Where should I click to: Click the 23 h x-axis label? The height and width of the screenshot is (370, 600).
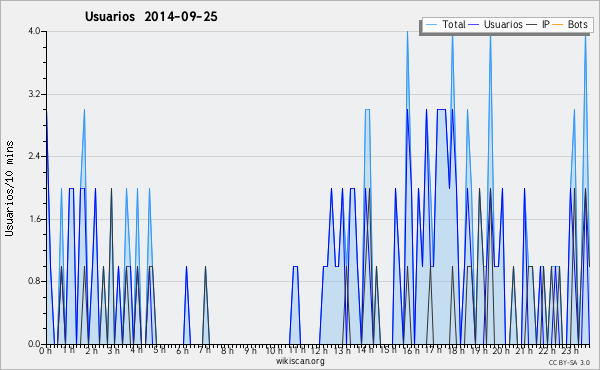pos(570,351)
